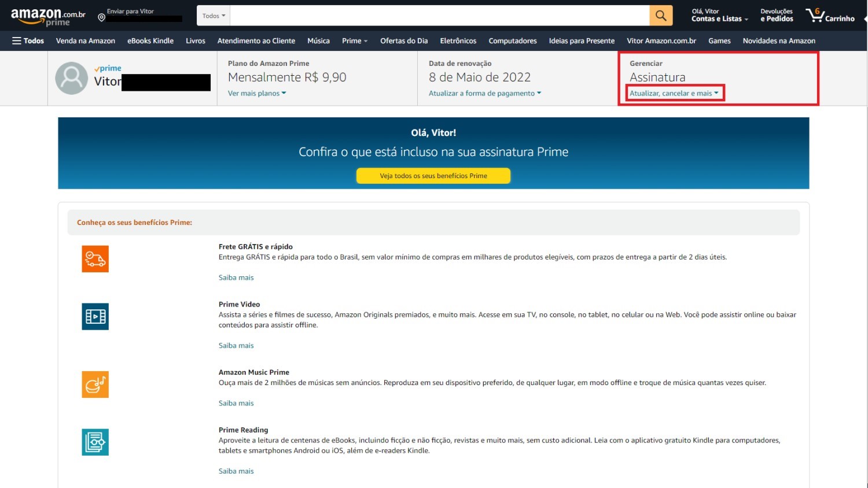Open the Todos search category dropdown
The image size is (868, 488).
214,16
